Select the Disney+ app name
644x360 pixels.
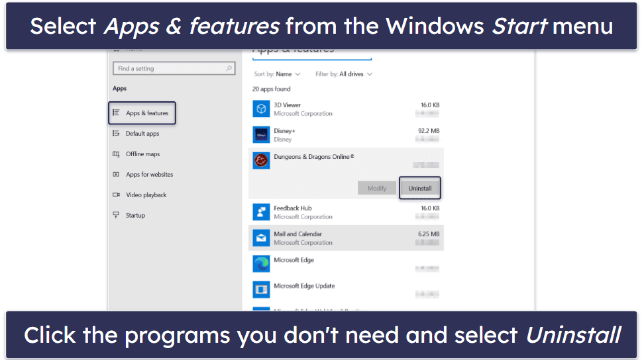284,131
